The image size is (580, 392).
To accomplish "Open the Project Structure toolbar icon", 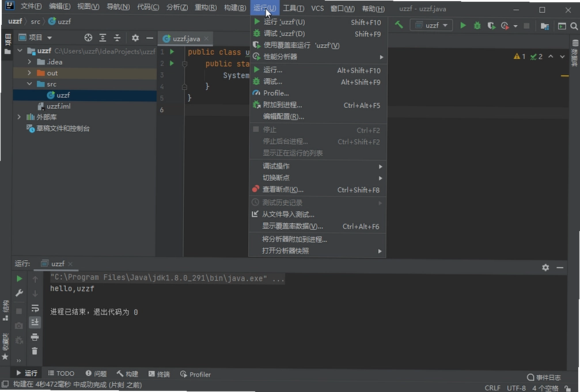I will (544, 26).
